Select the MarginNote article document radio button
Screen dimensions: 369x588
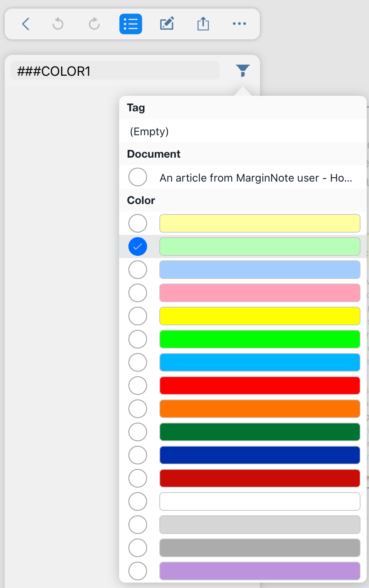138,177
